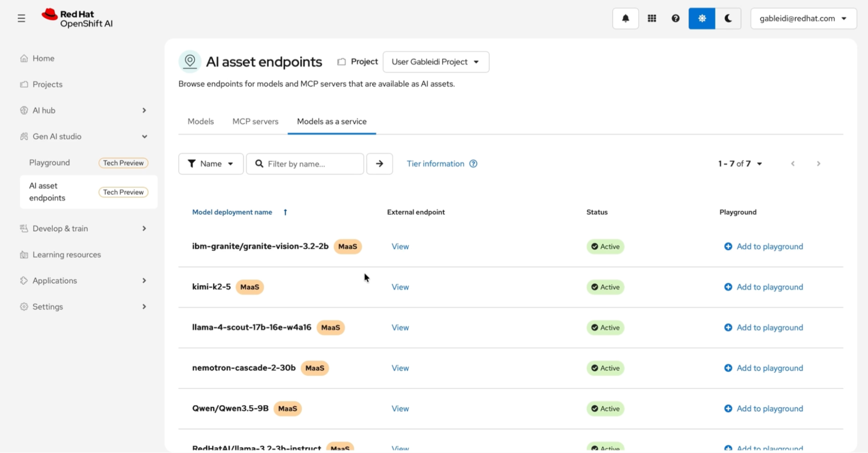This screenshot has width=868, height=453.
Task: Expand Develop & train section
Action: tap(83, 228)
